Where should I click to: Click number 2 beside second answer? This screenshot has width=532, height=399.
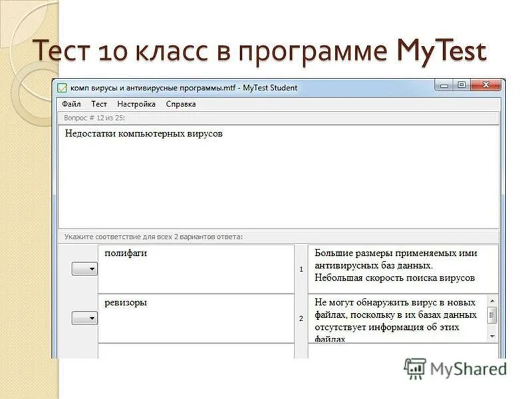pos(301,319)
